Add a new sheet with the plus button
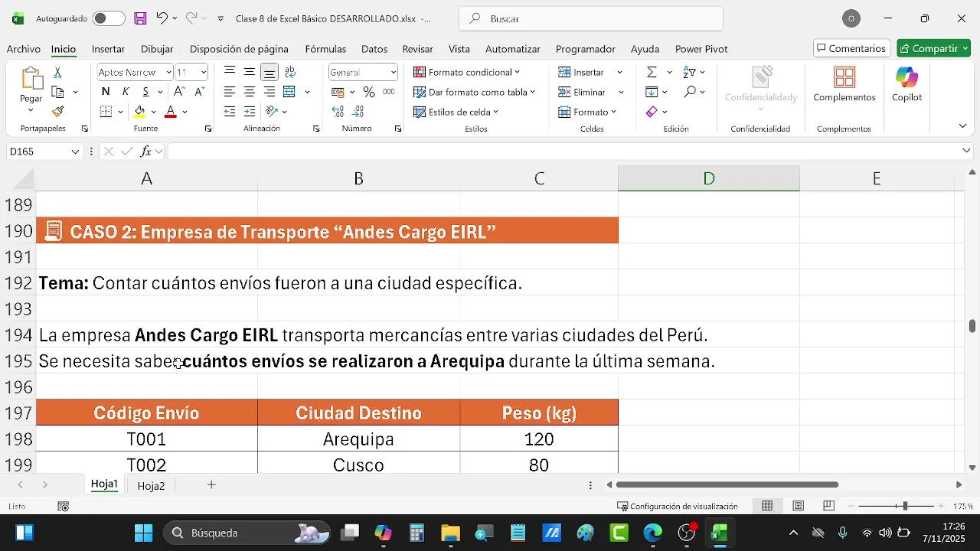The width and height of the screenshot is (980, 551). tap(211, 485)
